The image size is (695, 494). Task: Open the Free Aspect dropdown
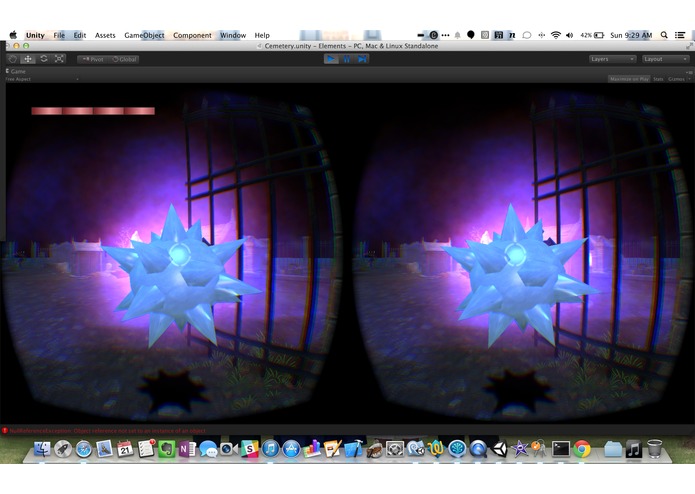click(42, 79)
